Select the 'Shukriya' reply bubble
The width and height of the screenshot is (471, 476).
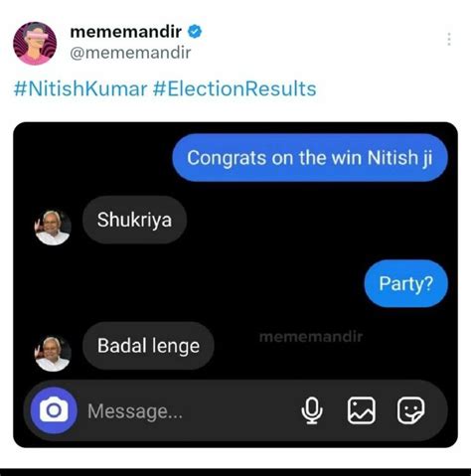(134, 220)
